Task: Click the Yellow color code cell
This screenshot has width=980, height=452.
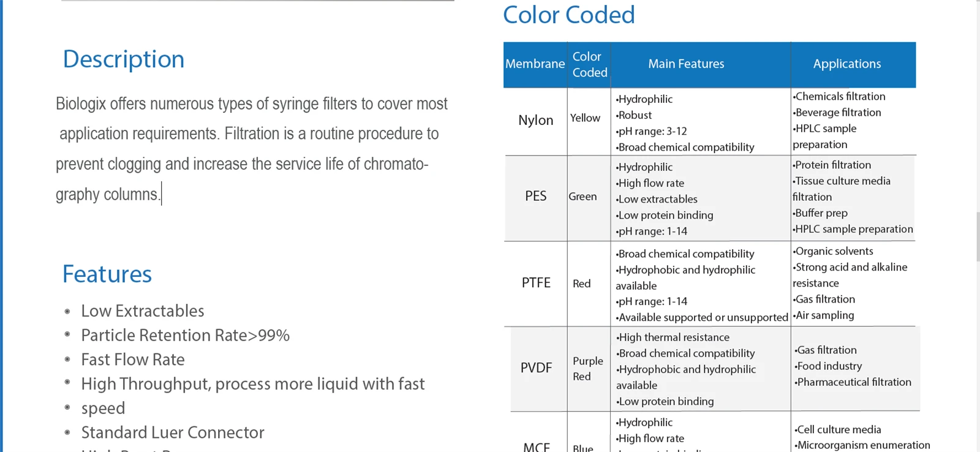Action: click(585, 118)
